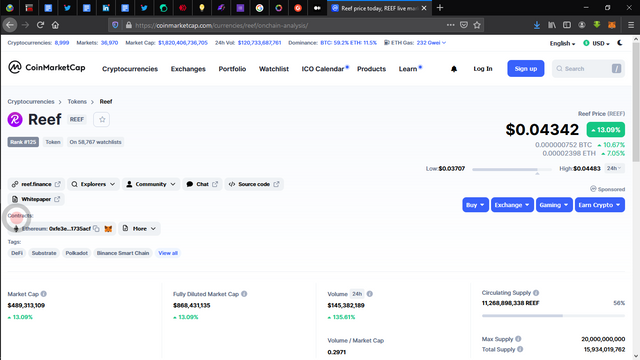Image resolution: width=640 pixels, height=360 pixels.
Task: Close the Reef price tab
Action: click(x=424, y=8)
